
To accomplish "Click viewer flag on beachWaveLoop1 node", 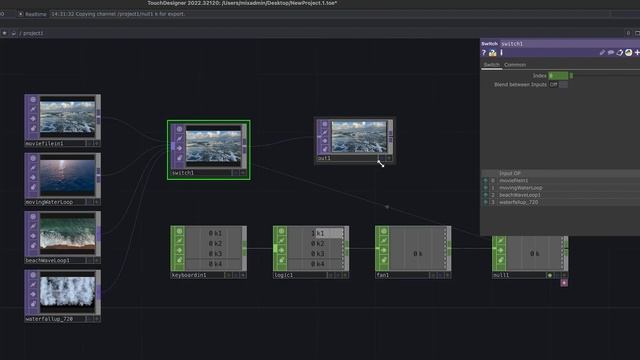I will click(x=33, y=217).
